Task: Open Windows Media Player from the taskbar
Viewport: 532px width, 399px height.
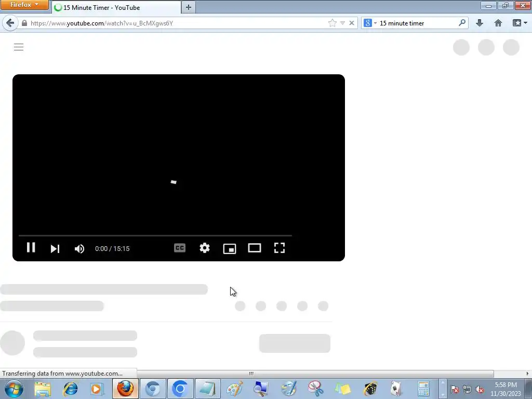Action: (97, 389)
